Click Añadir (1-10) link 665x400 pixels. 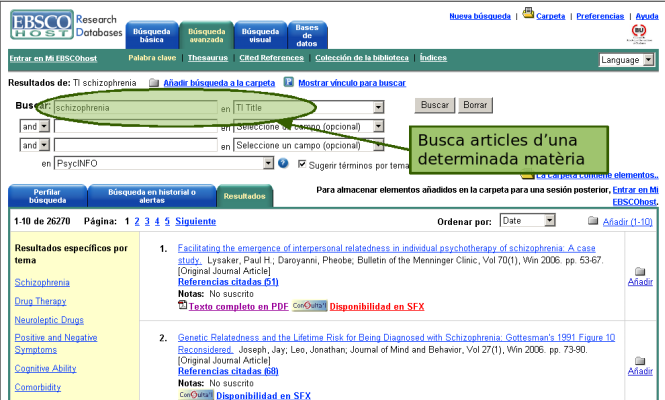point(628,221)
